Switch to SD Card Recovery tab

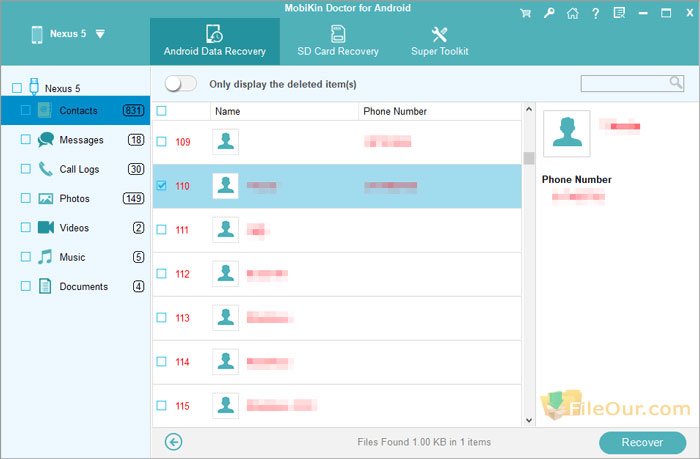pyautogui.click(x=338, y=41)
